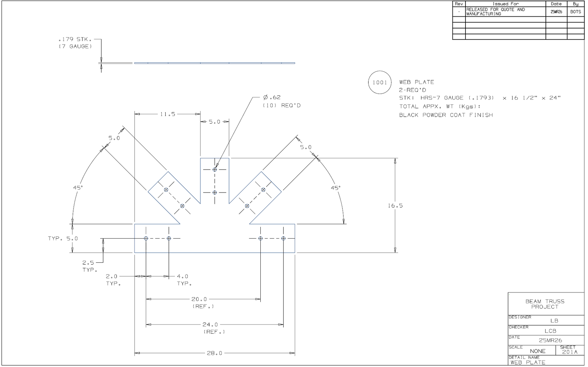
Task: Click the "TOTAL APPX. WT (Kgs):" line
Action: (440, 106)
